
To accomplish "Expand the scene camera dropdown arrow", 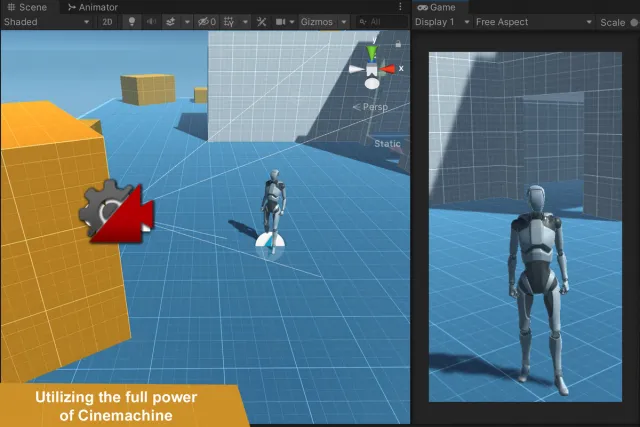I will [292, 22].
